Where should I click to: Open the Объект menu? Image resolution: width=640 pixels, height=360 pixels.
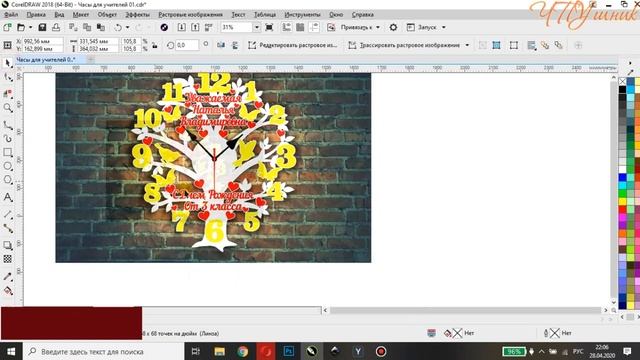tap(107, 14)
